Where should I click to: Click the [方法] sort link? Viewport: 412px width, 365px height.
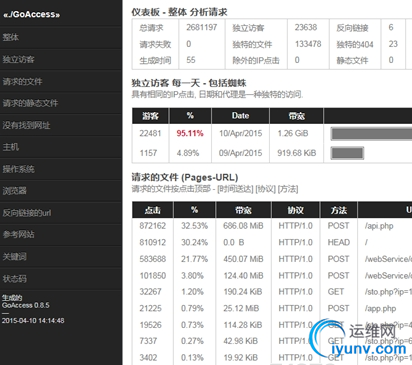coord(288,189)
